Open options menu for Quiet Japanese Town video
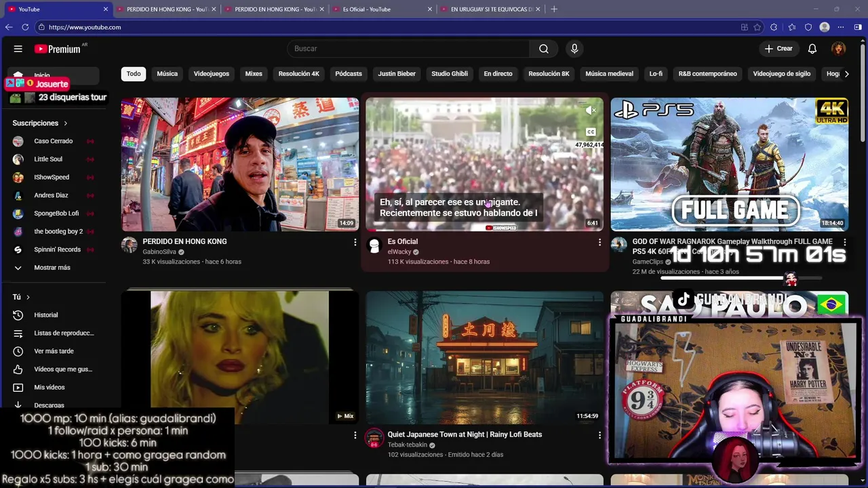The width and height of the screenshot is (868, 488). click(599, 435)
